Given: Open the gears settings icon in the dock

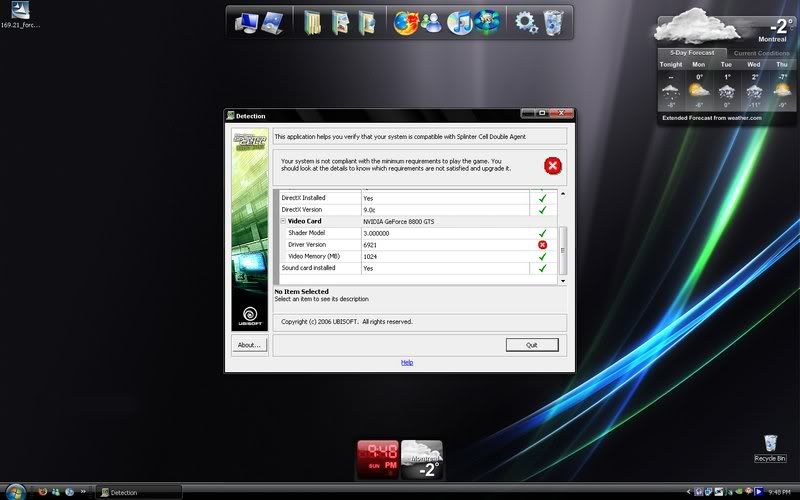Looking at the screenshot, I should coord(526,22).
